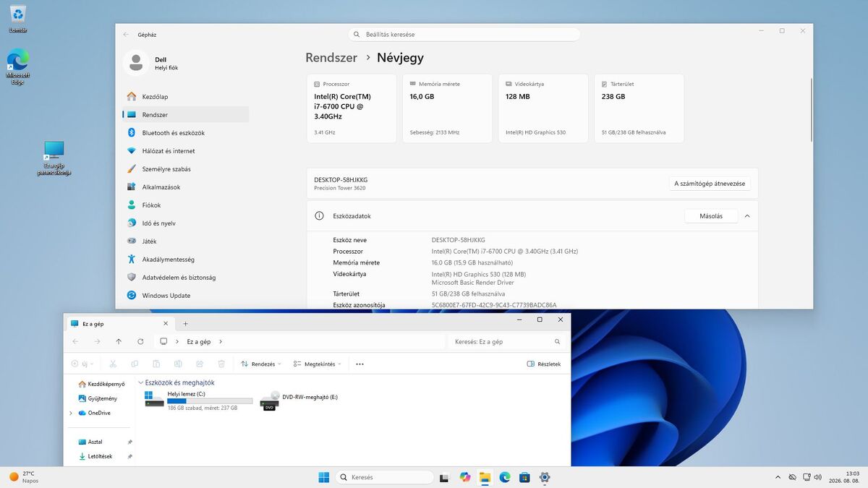Open the three-dots more options menu
The height and width of the screenshot is (488, 868).
pos(359,364)
